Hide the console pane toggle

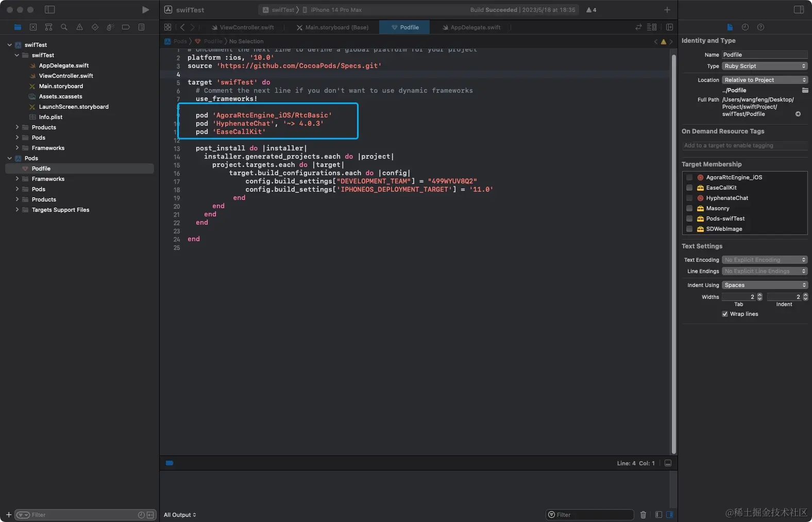[669, 515]
